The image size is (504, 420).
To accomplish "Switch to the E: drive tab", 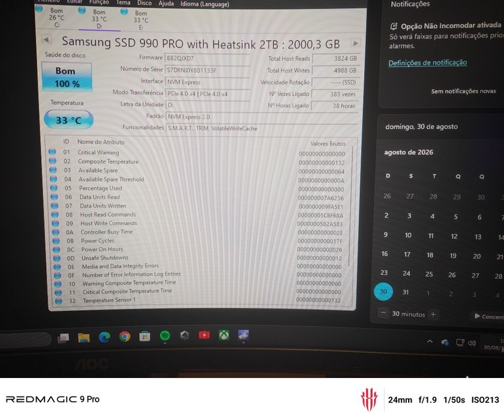I will 141,20.
